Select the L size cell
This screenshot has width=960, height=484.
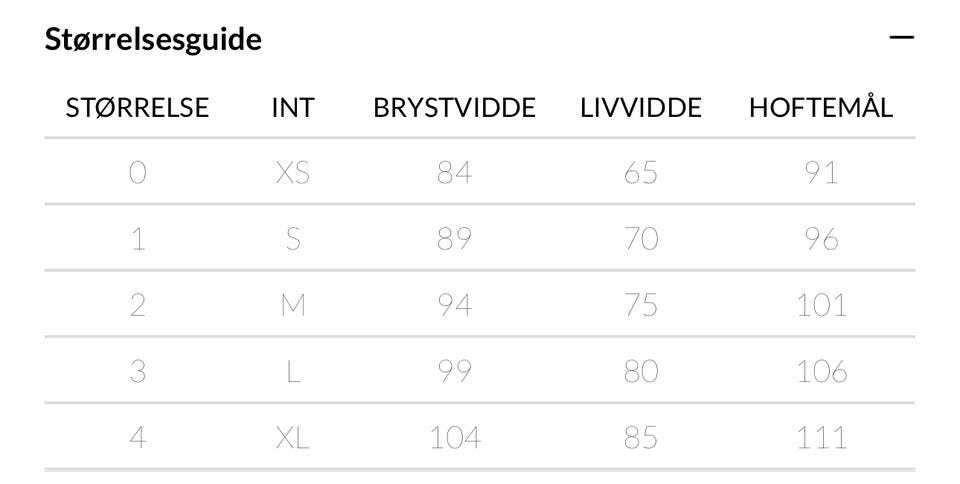(292, 371)
